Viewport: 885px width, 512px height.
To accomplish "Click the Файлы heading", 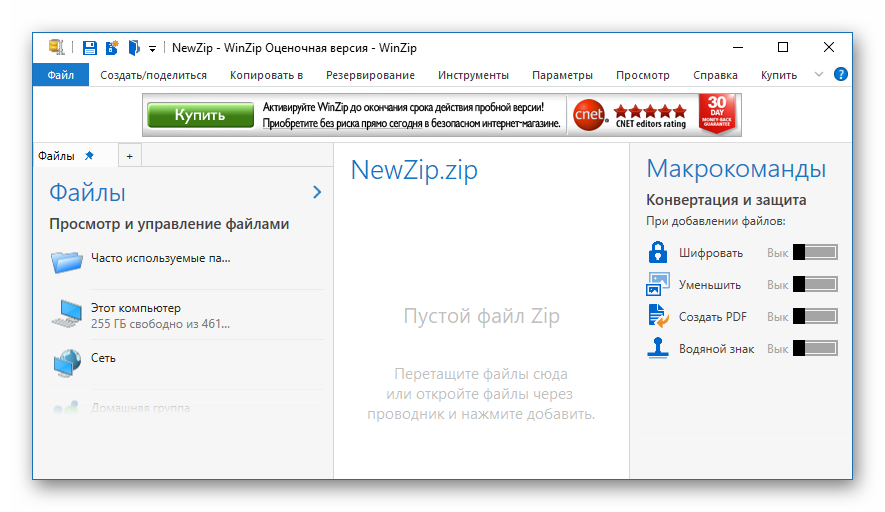I will tap(87, 193).
